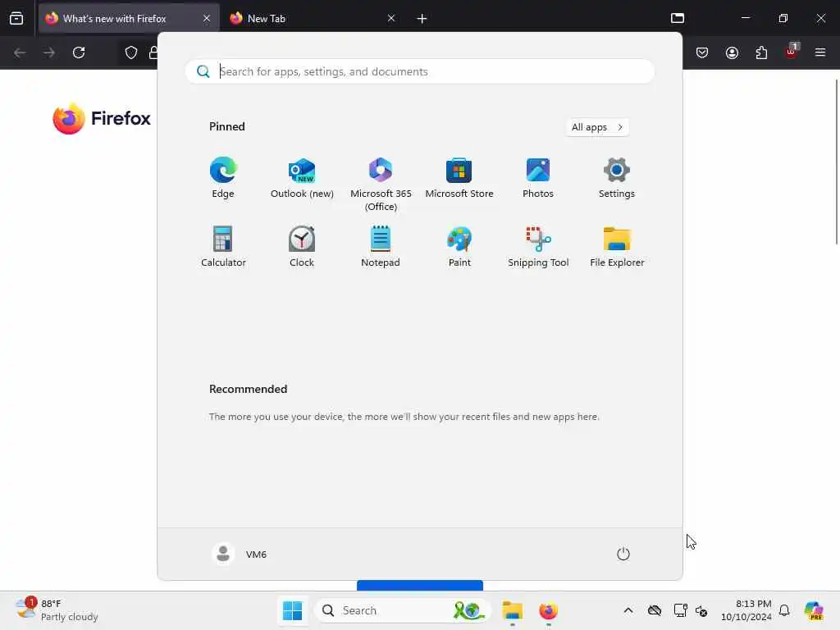Launch Calculator app
Viewport: 840px width, 630px height.
tap(223, 246)
